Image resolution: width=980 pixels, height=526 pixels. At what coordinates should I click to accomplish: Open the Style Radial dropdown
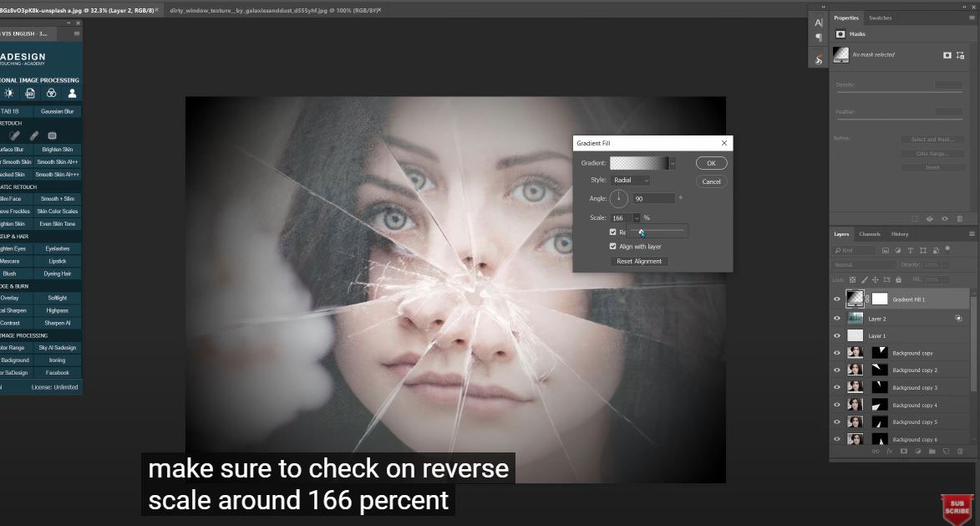click(x=631, y=180)
